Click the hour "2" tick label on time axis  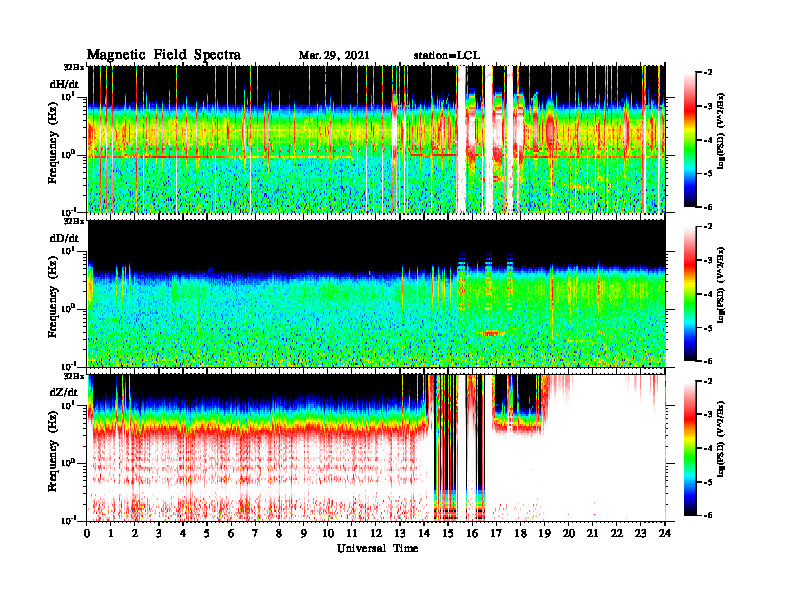[x=135, y=534]
